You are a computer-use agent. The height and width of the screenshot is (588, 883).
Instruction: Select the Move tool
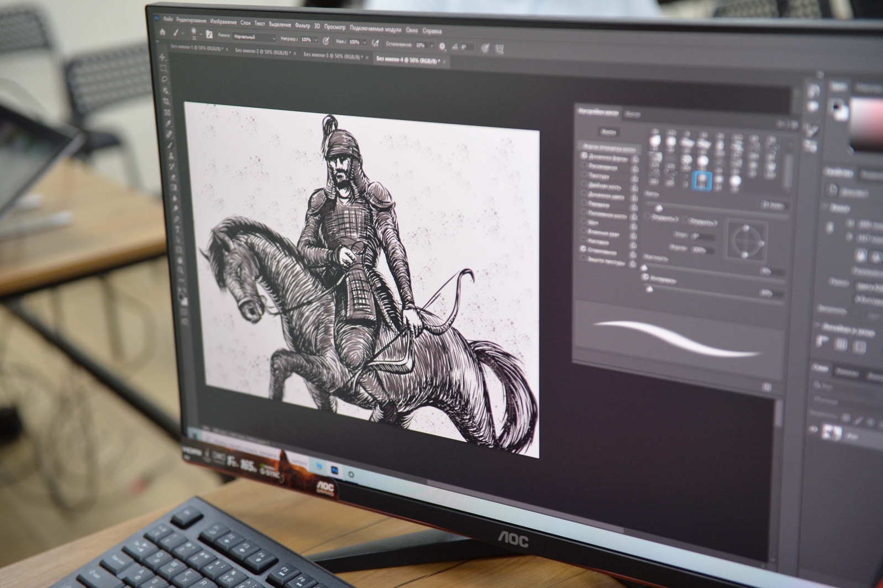click(162, 57)
